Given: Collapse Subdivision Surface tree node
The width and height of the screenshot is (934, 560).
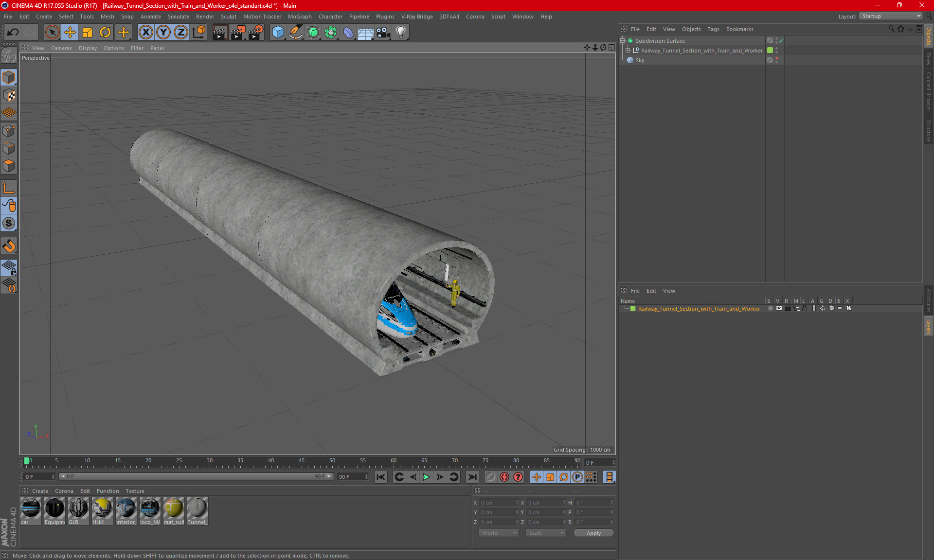Looking at the screenshot, I should pyautogui.click(x=622, y=41).
